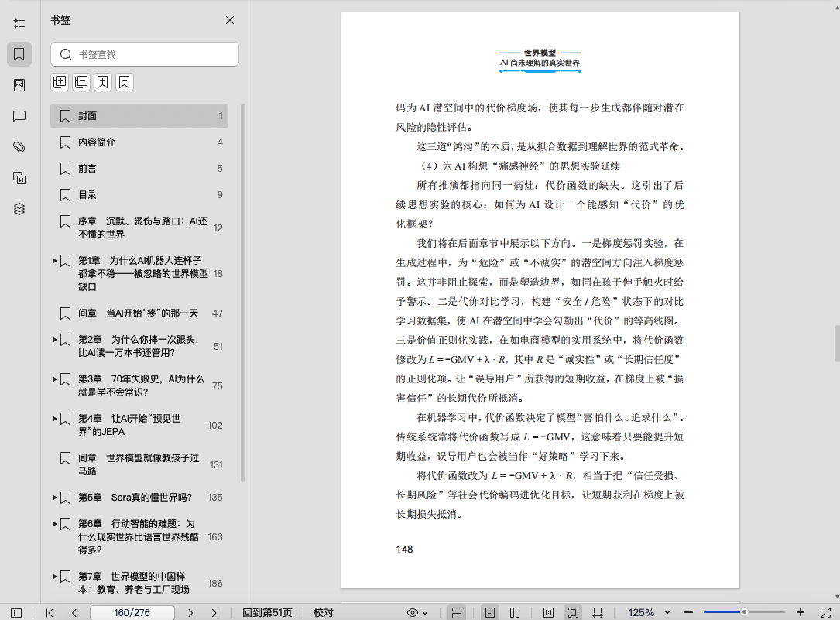Viewport: 840px width, 620px height.
Task: Open bookmark 第5章 Sora真的懂世界吗?
Action: (139, 498)
